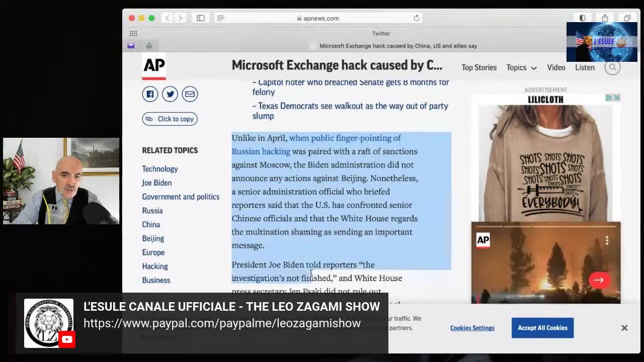Open the Beijing related topic
This screenshot has width=644, height=362.
point(152,238)
